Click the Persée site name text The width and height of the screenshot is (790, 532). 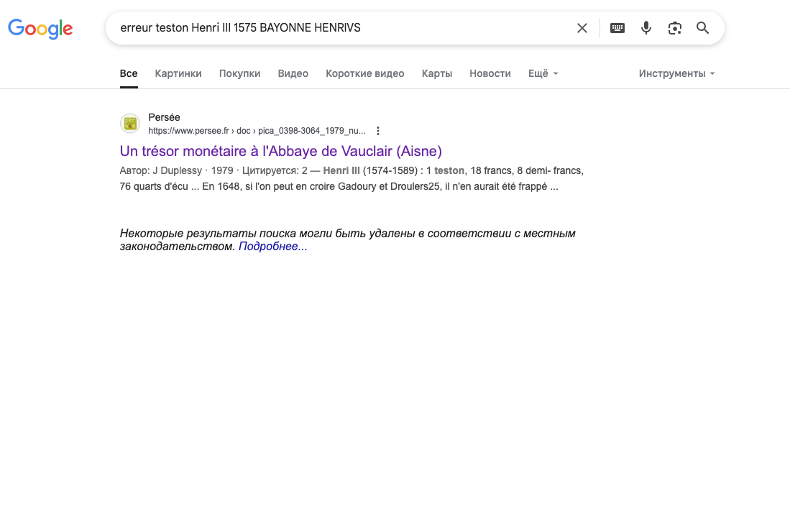point(164,117)
